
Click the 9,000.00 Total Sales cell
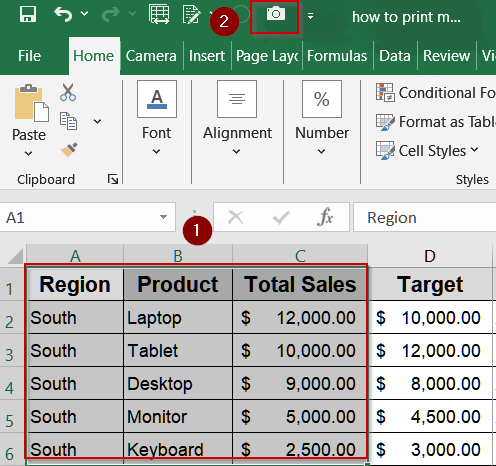point(300,383)
